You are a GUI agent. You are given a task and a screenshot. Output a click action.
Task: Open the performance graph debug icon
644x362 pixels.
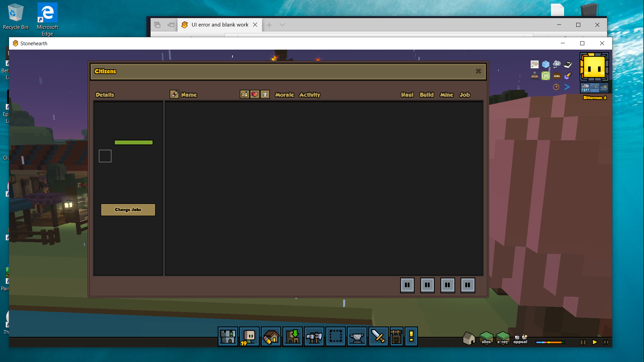pos(534,64)
